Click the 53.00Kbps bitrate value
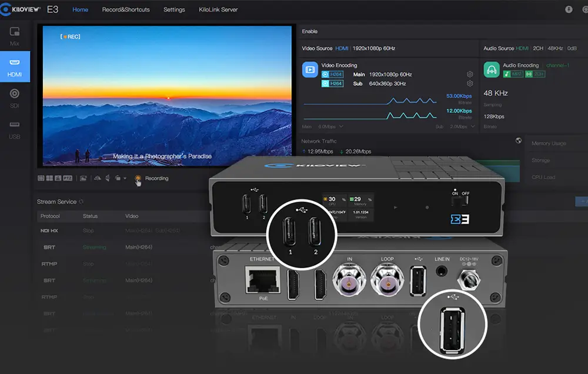 click(x=459, y=96)
